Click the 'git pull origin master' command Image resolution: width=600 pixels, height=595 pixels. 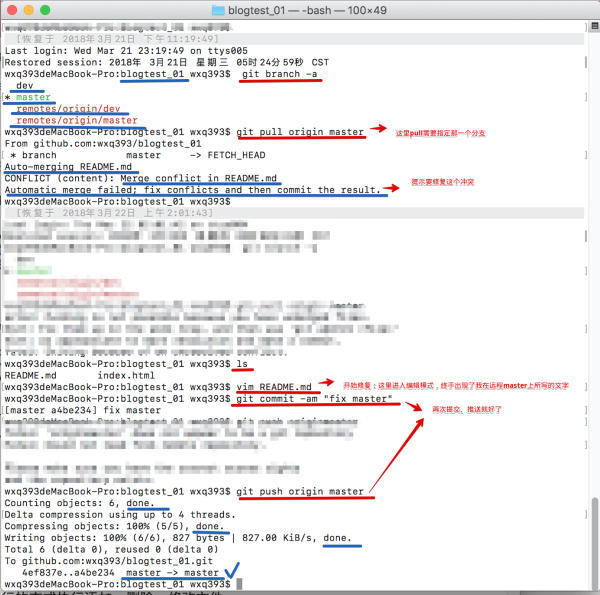tap(300, 132)
